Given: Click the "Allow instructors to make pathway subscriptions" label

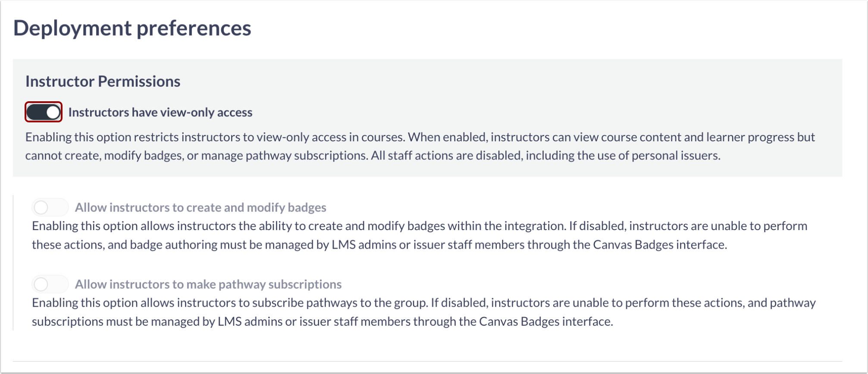Looking at the screenshot, I should 208,284.
